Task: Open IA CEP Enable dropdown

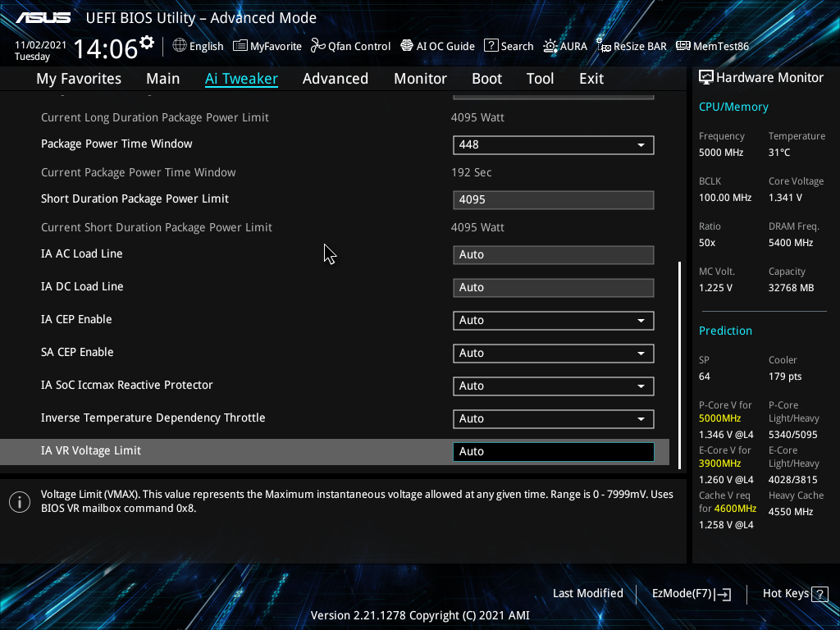Action: point(554,321)
